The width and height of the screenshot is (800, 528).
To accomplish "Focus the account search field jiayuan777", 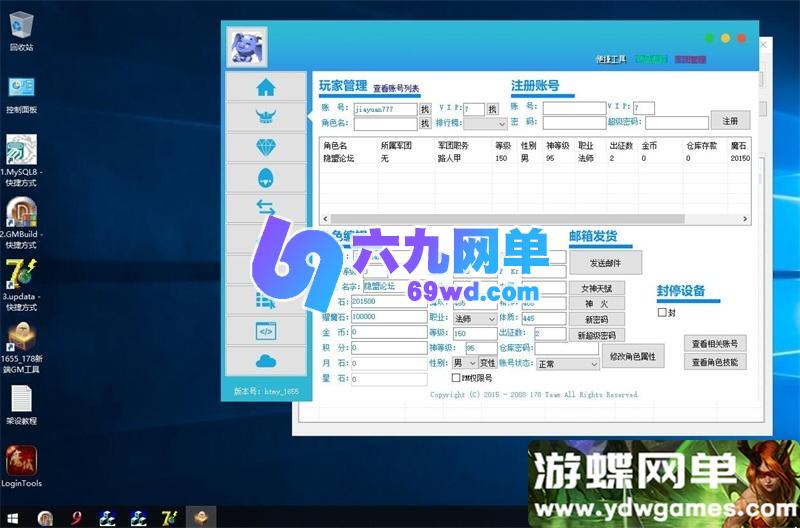I will point(385,109).
